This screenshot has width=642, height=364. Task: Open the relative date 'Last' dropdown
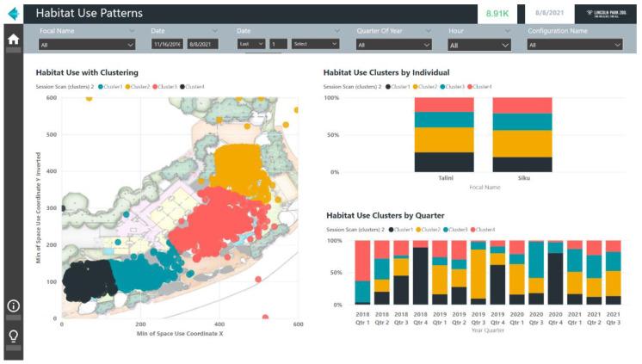pos(250,44)
